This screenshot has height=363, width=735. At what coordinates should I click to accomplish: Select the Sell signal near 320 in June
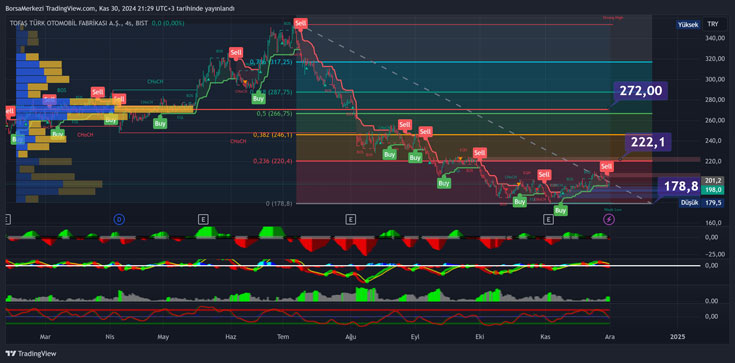tap(236, 53)
